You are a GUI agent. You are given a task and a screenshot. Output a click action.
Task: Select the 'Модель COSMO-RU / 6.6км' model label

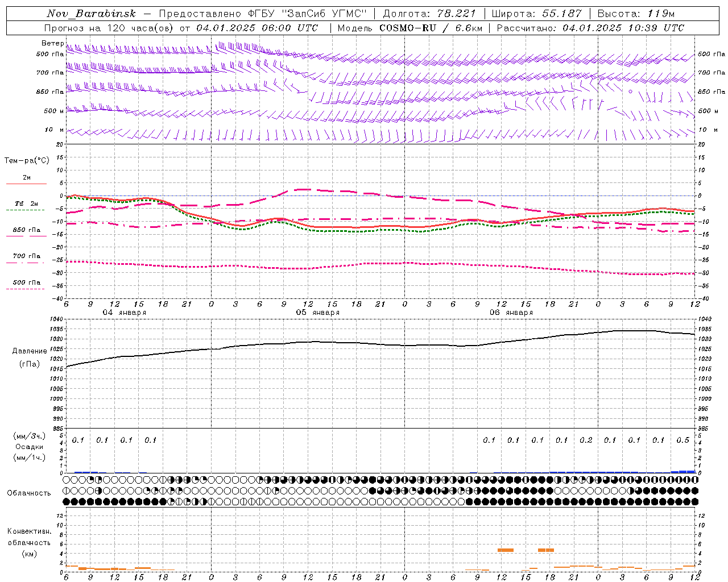coord(409,28)
